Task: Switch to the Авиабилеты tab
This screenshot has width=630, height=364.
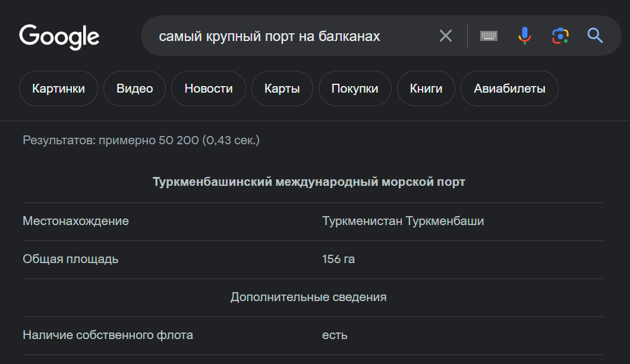Action: tap(509, 88)
